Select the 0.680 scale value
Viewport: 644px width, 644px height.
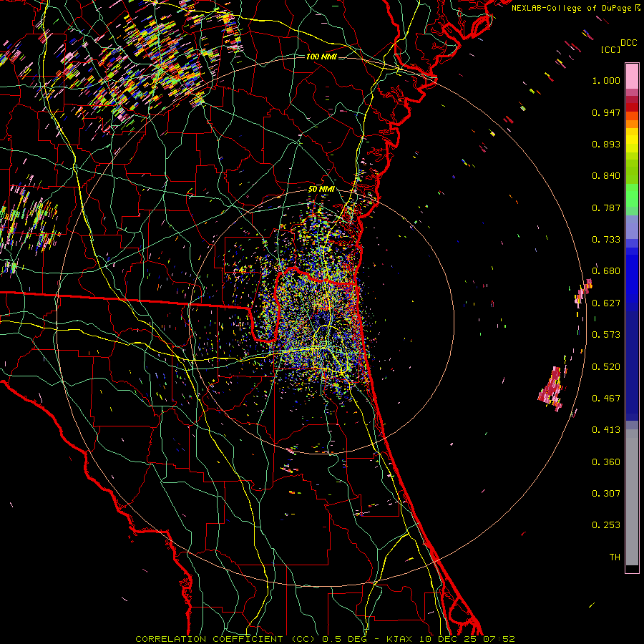click(606, 271)
